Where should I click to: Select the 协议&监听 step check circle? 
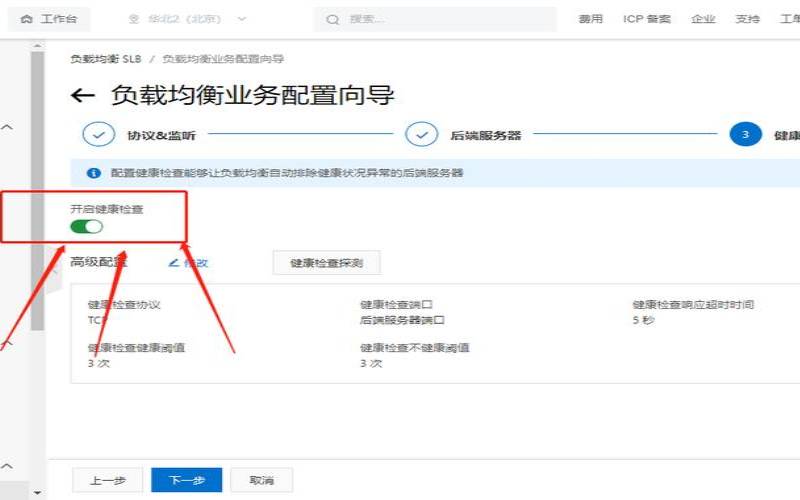(x=98, y=135)
